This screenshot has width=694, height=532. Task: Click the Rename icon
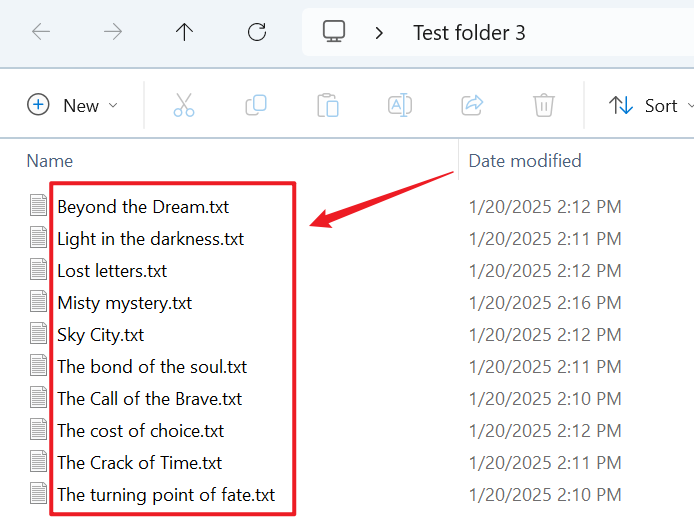point(400,105)
